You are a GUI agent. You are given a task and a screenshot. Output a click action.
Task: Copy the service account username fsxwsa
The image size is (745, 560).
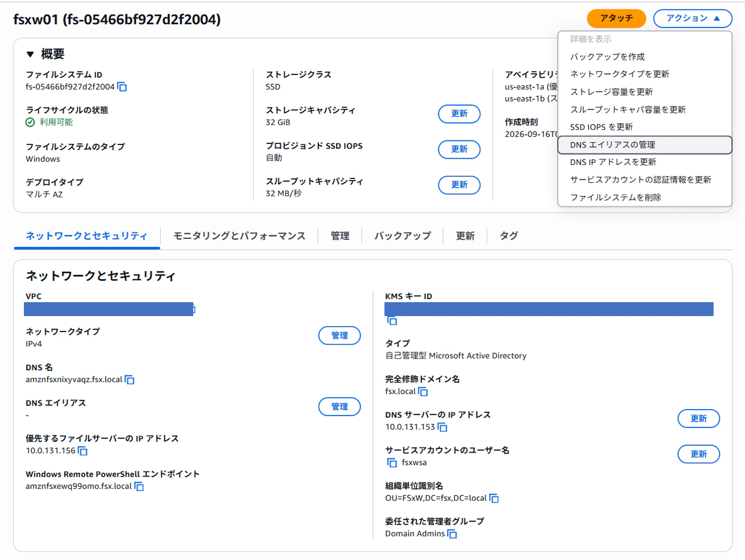392,463
